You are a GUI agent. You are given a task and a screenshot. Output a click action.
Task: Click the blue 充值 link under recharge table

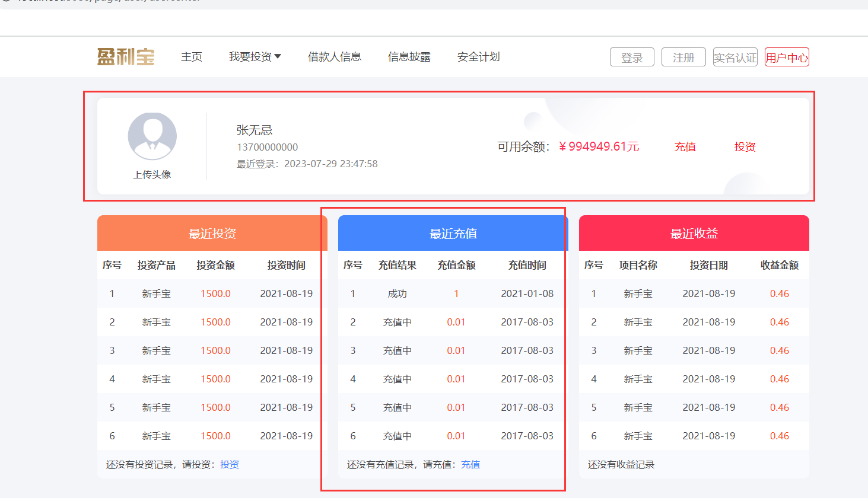coord(470,465)
